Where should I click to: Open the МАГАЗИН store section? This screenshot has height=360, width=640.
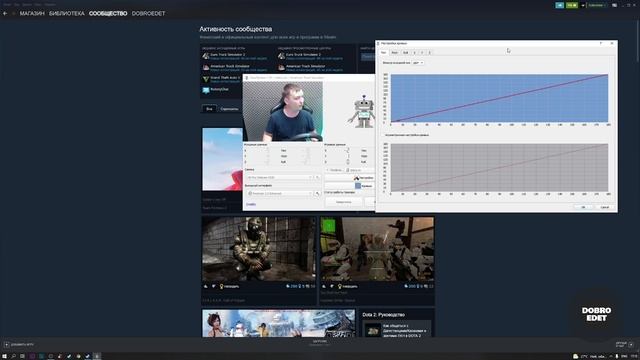tap(32, 13)
